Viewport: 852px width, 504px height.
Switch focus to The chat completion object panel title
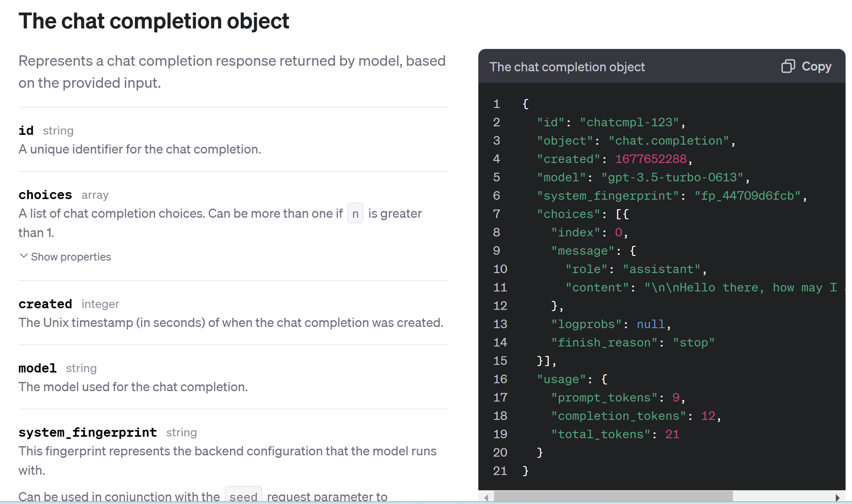(567, 67)
